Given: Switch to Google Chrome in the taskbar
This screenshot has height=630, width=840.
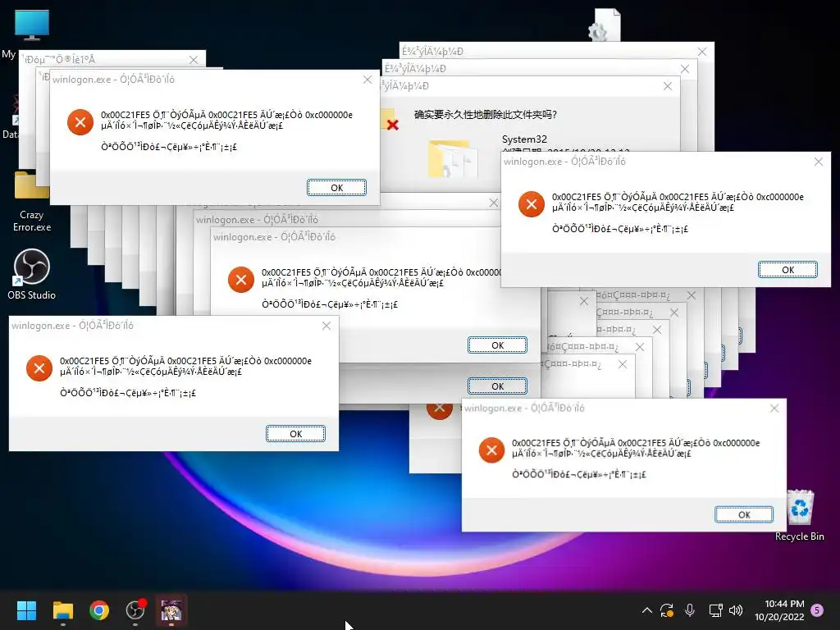Looking at the screenshot, I should pos(99,610).
